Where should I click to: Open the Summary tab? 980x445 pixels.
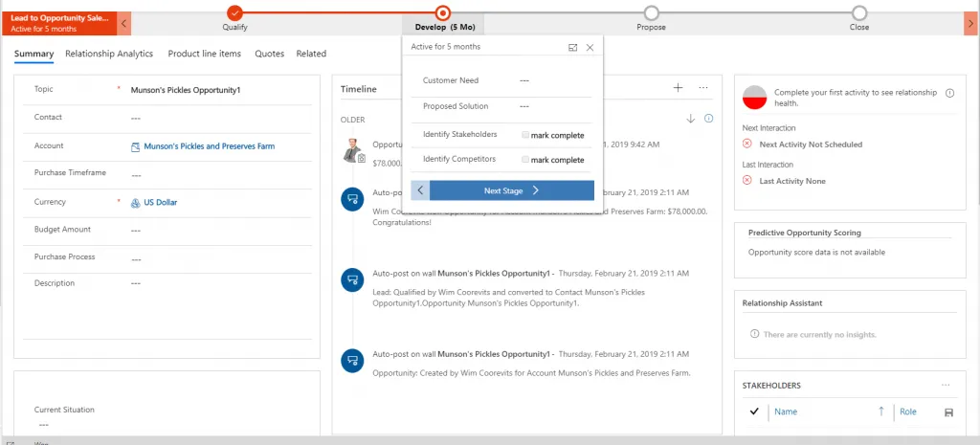pos(33,54)
